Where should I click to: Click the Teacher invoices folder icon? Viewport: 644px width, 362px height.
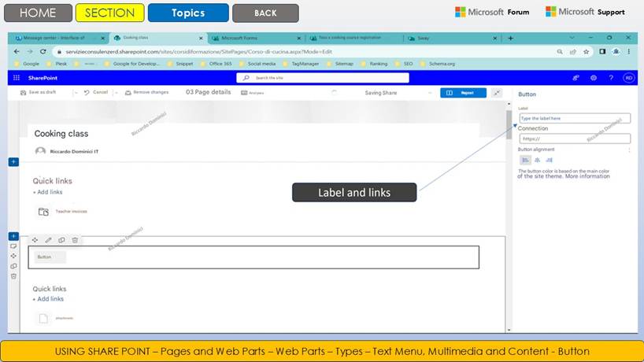click(x=43, y=212)
